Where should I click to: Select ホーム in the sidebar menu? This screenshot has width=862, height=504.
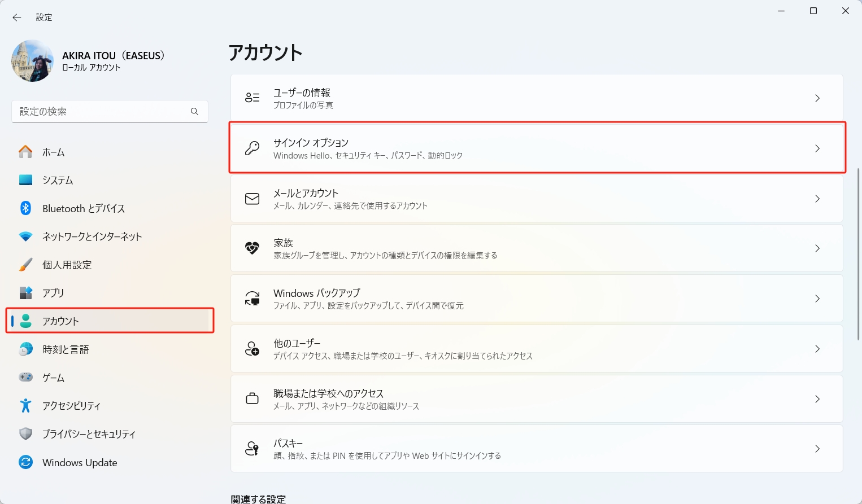[56, 151]
